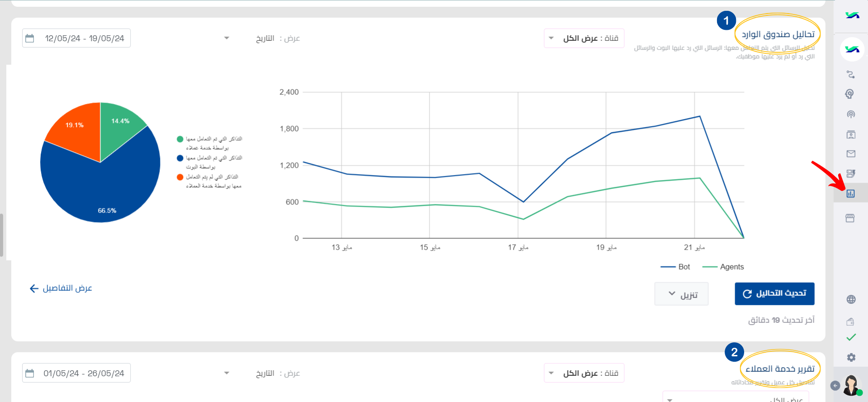Expand the تنزيل download dropdown

point(681,294)
